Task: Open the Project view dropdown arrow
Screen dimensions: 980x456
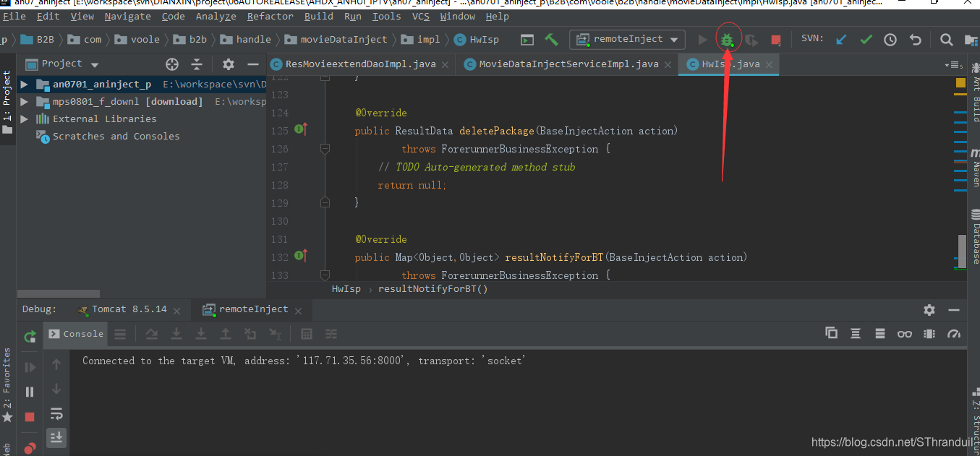Action: pos(94,64)
